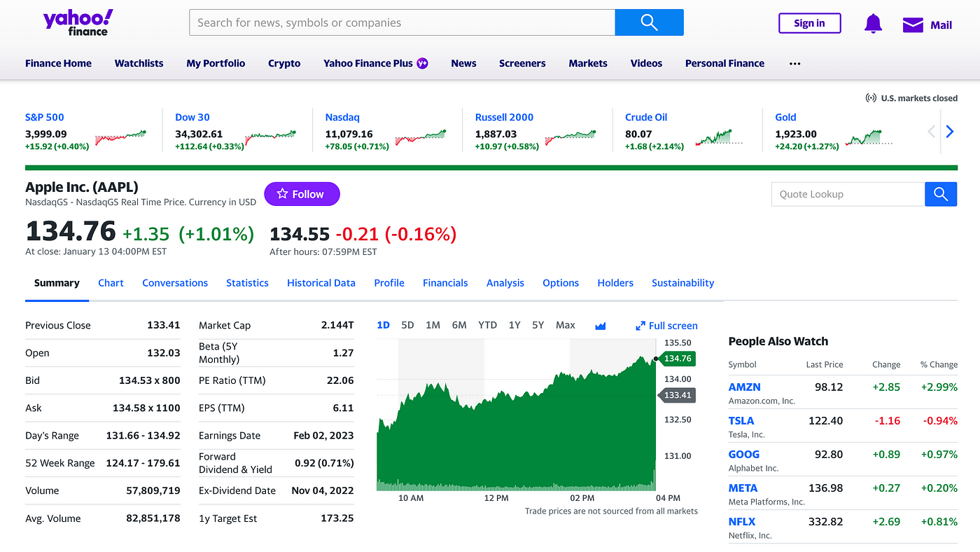
Task: Open the Watchlists menu
Action: click(x=139, y=63)
